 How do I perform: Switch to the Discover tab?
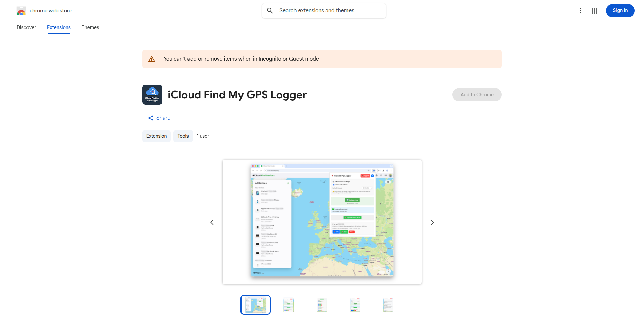(26, 27)
